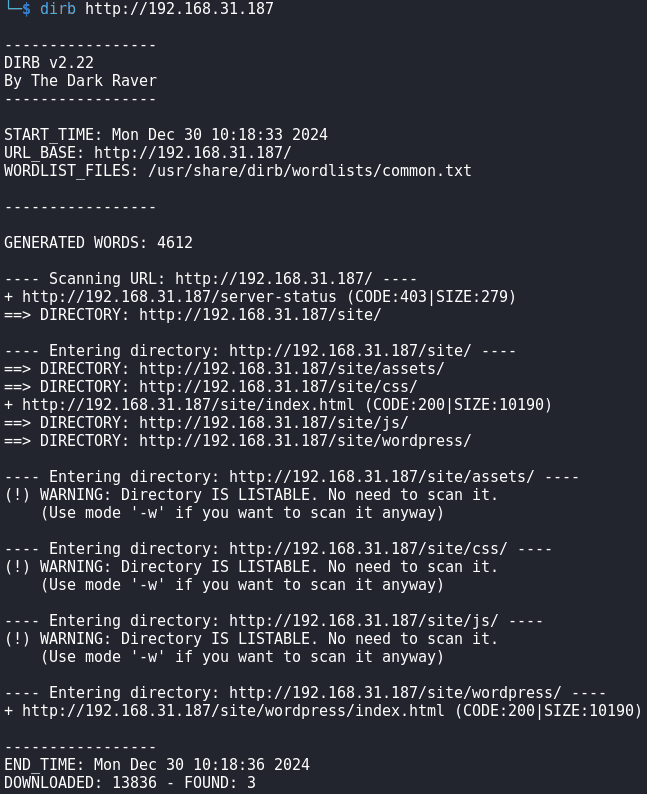Click the DOWNLOADED: 13836 - FOUND: 3 line
The width and height of the screenshot is (647, 794).
130,782
